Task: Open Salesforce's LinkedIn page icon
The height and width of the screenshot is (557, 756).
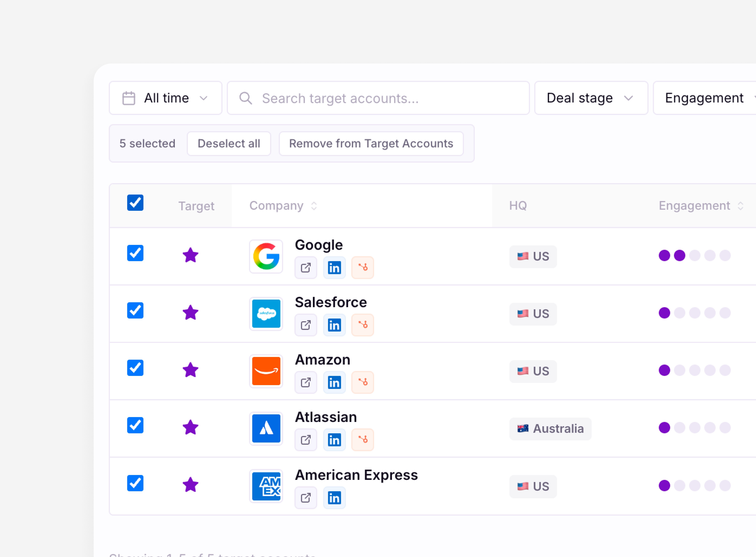Action: (x=334, y=325)
